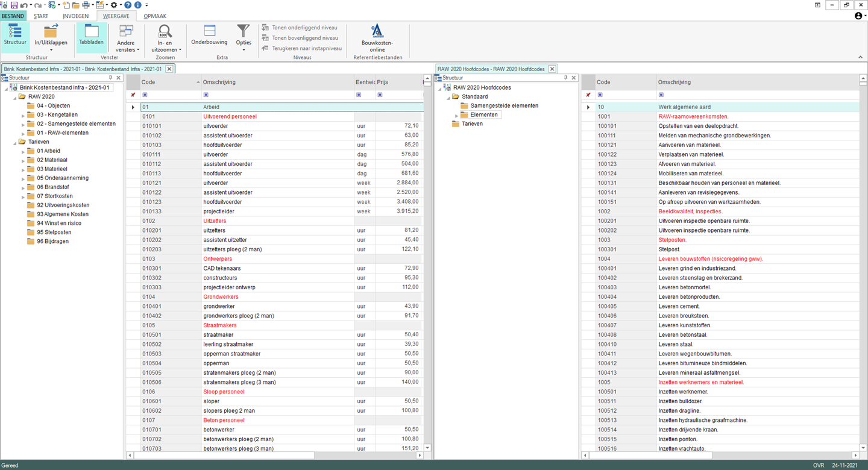Click red filter pin icon in right grid
868x470 pixels.
click(x=588, y=95)
